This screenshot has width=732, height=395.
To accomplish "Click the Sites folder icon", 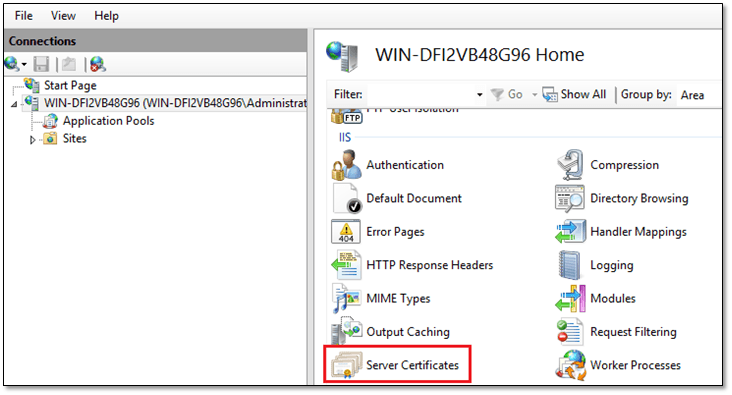I will click(50, 139).
